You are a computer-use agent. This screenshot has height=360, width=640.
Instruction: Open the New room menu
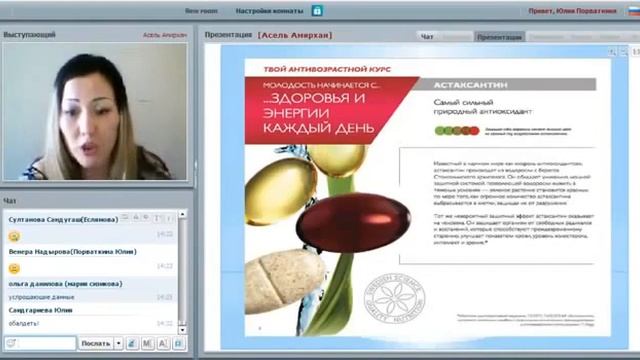tap(201, 11)
